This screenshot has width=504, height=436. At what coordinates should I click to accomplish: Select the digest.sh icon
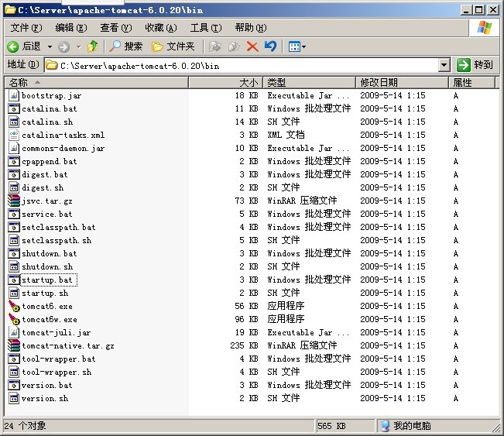pos(13,187)
